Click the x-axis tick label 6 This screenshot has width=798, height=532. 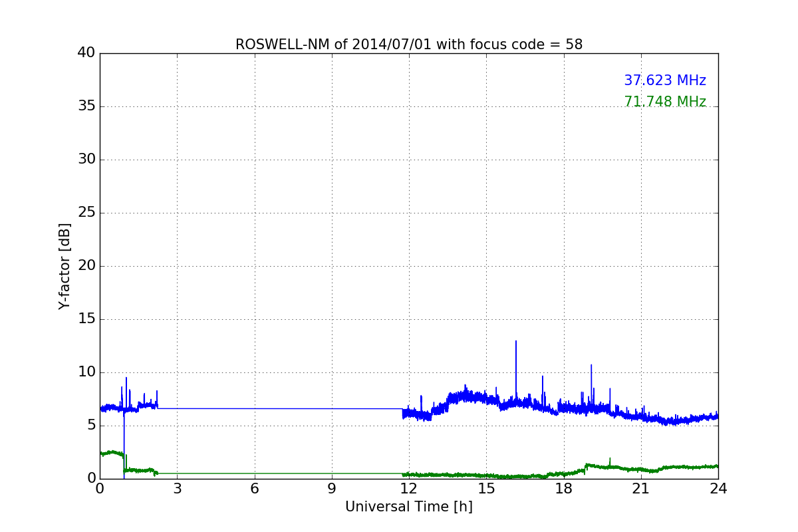[255, 489]
